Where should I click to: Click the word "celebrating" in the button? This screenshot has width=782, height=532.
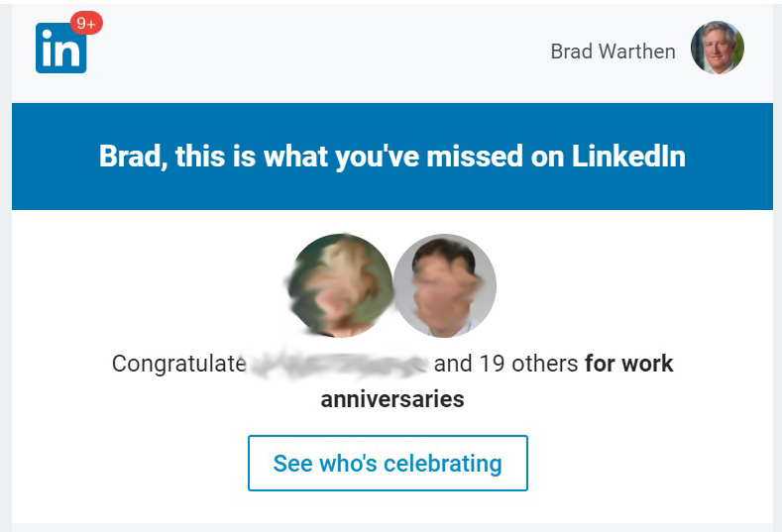pyautogui.click(x=443, y=464)
